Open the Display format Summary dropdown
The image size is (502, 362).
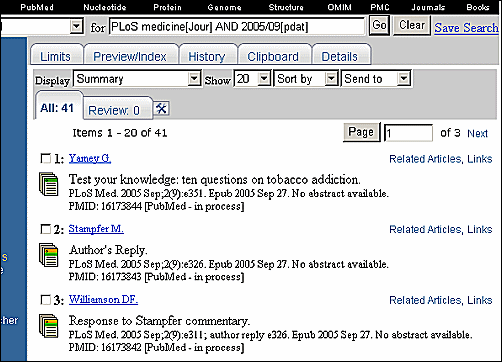point(137,79)
